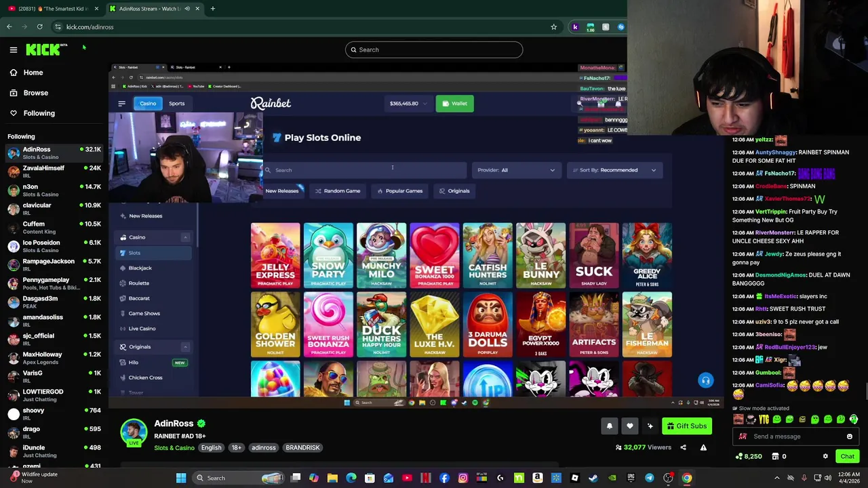Open n3on channel in following list
868x488 pixels.
pos(54,190)
